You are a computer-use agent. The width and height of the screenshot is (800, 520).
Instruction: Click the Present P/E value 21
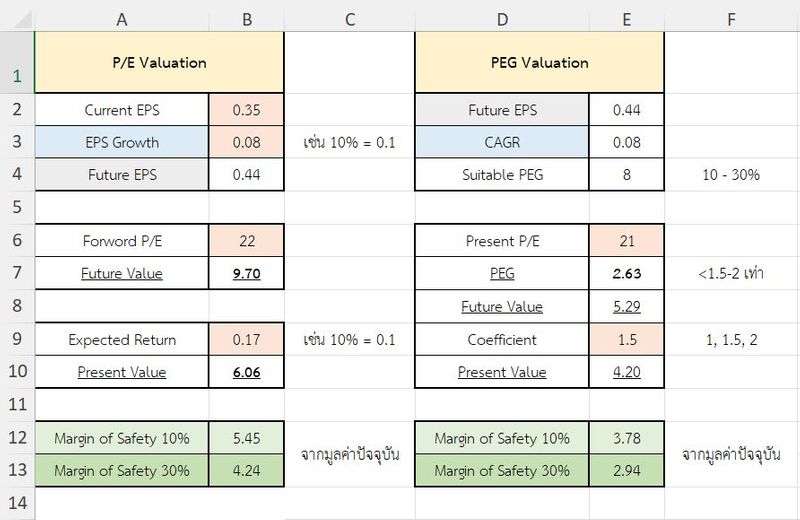[627, 241]
